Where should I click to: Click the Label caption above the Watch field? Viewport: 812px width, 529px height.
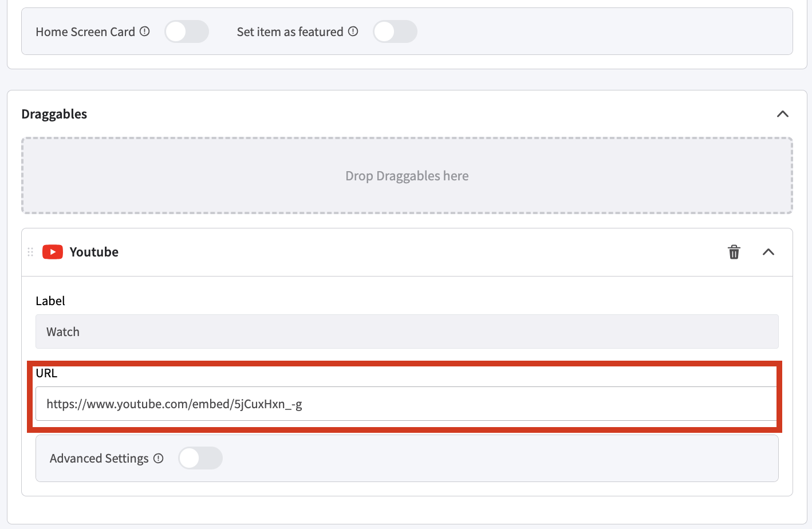pos(50,301)
